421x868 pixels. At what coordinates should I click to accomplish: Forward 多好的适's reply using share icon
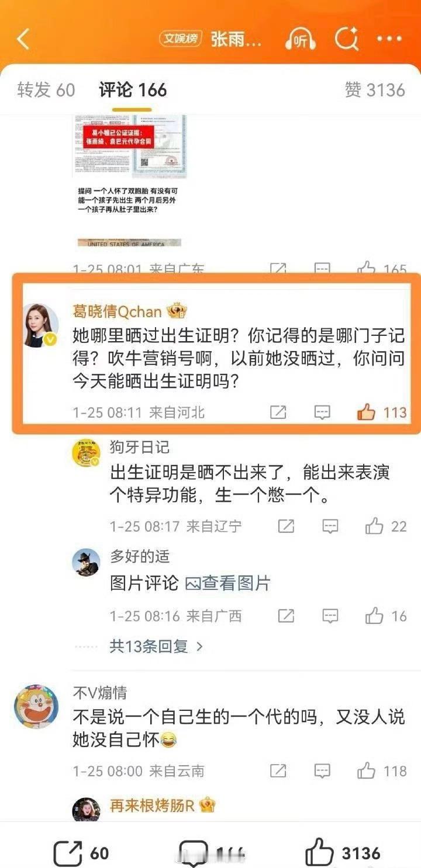tap(286, 616)
